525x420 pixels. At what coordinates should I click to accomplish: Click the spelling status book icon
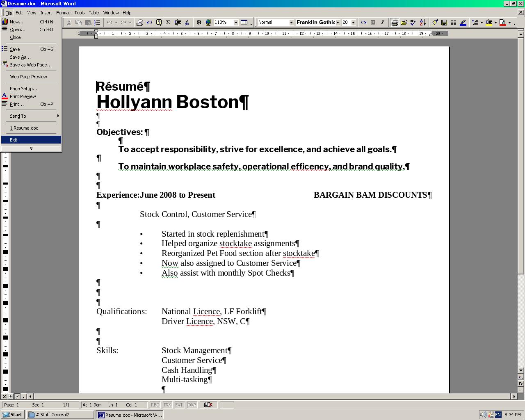[208, 405]
